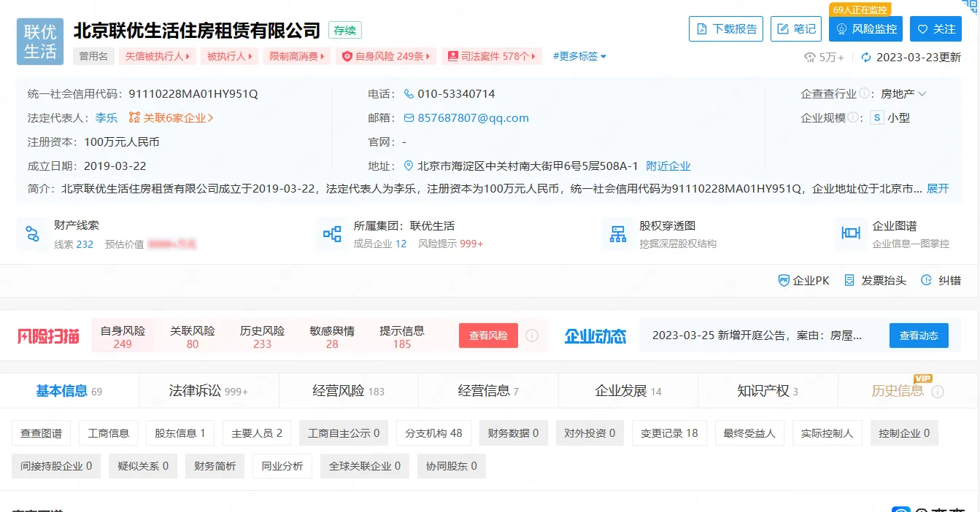Select 自身风险 249 in risk scan
Screen dimensions: 980x512
(x=123, y=336)
